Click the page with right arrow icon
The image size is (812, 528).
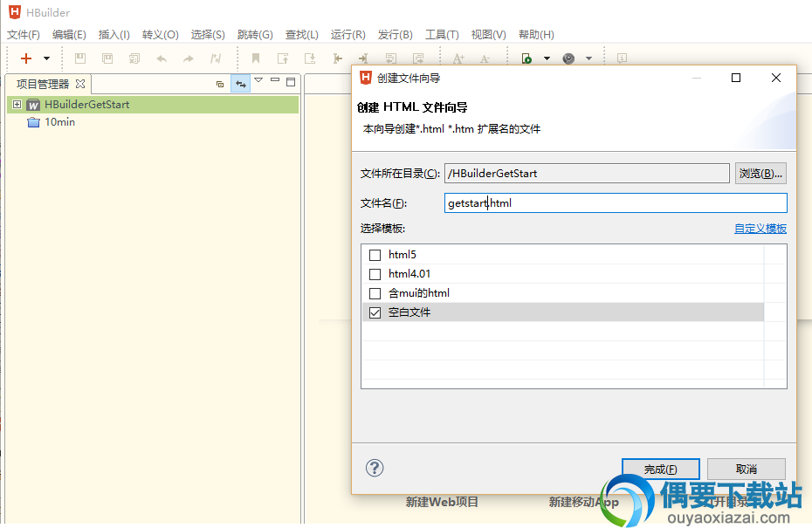pyautogui.click(x=418, y=58)
